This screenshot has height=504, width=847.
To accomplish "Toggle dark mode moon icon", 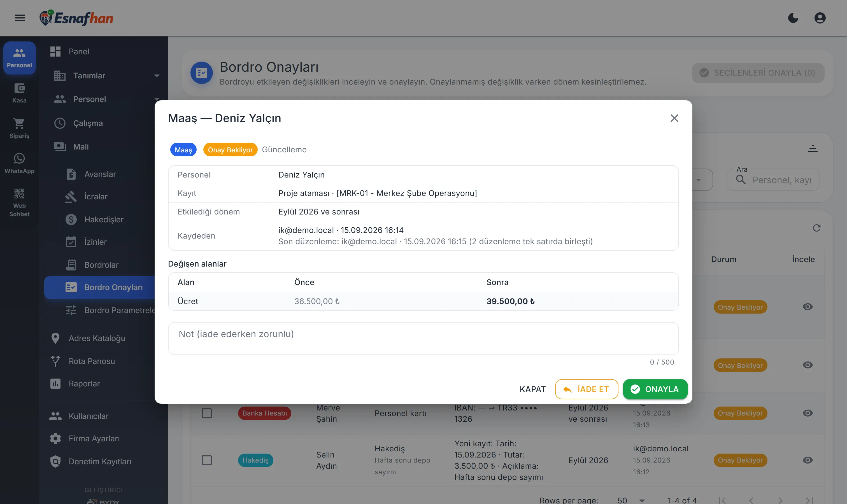I will coord(793,18).
